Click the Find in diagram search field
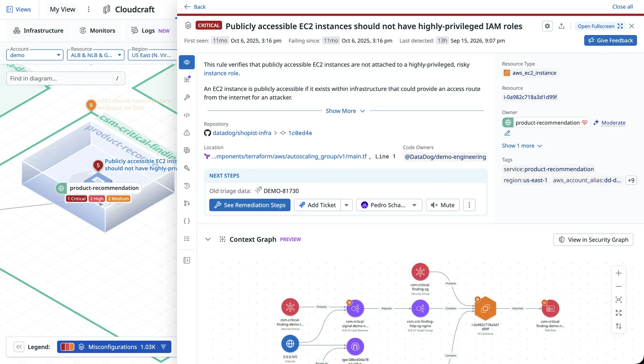This screenshot has height=364, width=644. pyautogui.click(x=66, y=79)
